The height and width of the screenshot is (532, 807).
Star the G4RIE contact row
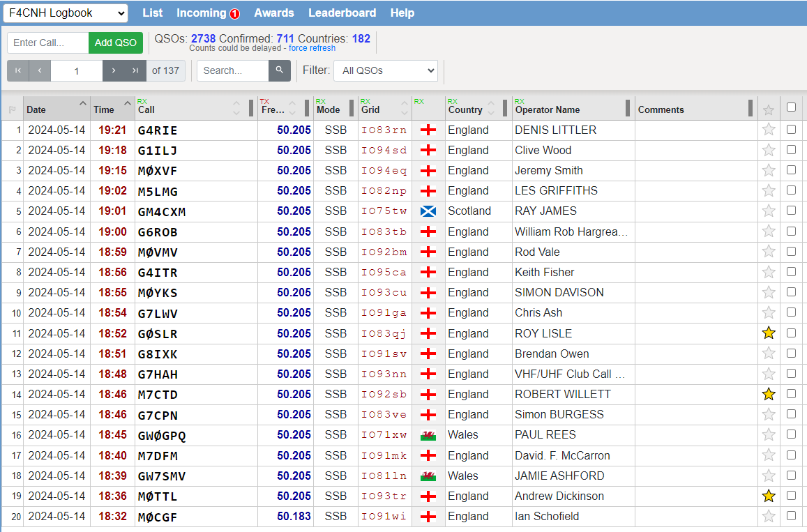[769, 130]
